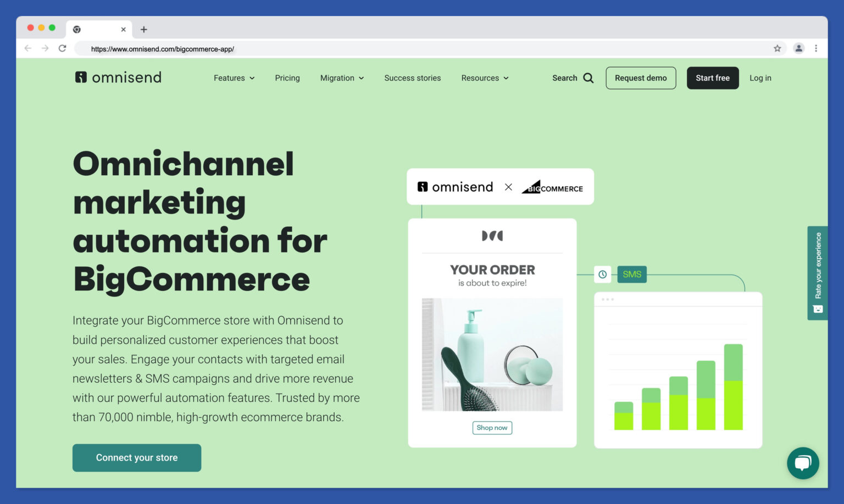Expand the Migration dropdown menu
The width and height of the screenshot is (844, 504).
342,78
